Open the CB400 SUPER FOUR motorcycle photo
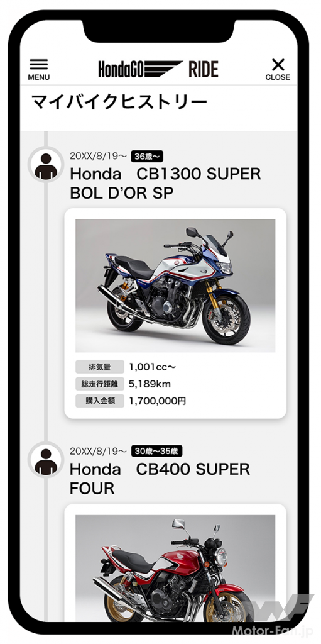Screen dimensions: 321x644 tap(175, 567)
